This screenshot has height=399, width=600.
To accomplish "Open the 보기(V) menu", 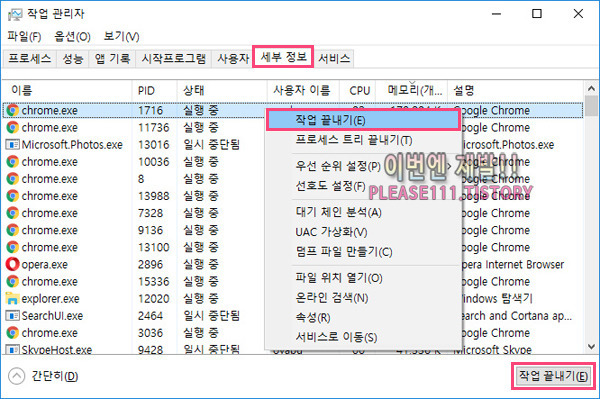I will (x=121, y=37).
